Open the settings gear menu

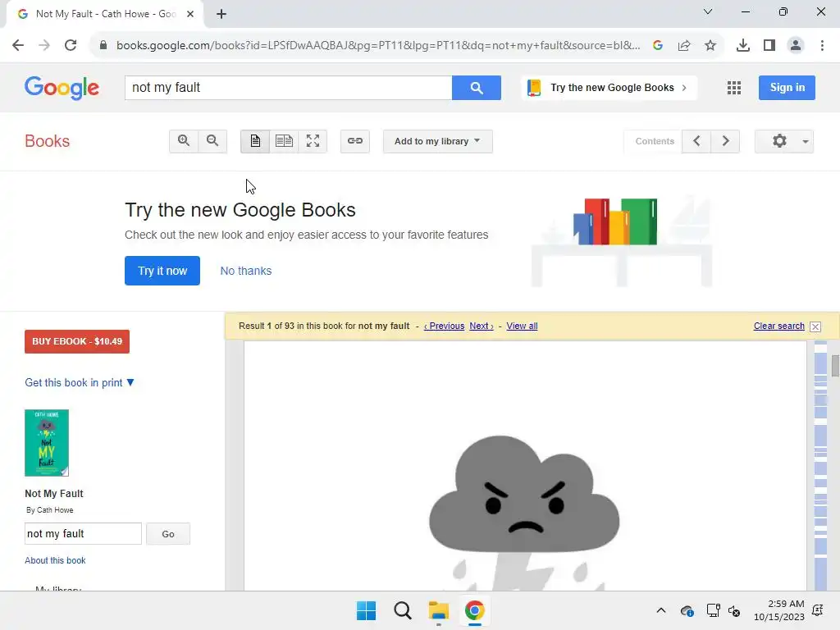coord(784,141)
